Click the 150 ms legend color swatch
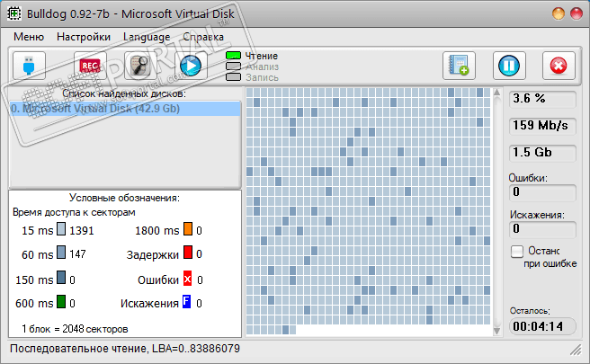Image resolution: width=590 pixels, height=364 pixels. pyautogui.click(x=61, y=278)
